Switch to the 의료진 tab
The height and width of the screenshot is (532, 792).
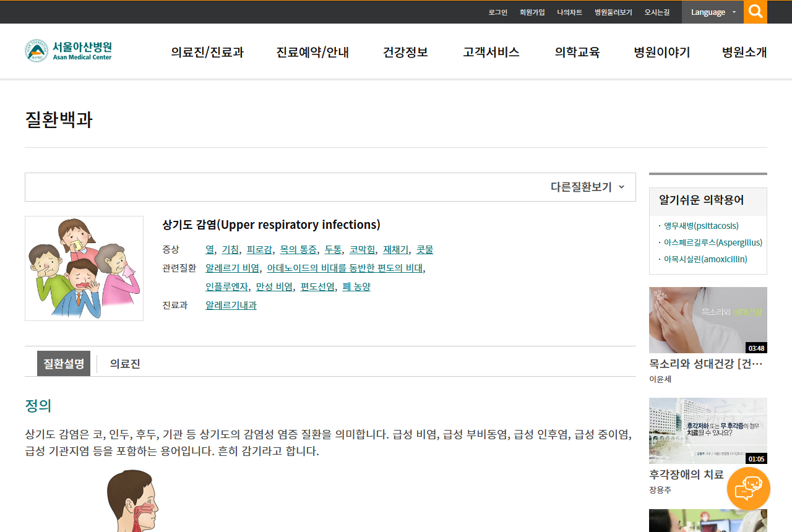[x=125, y=364]
